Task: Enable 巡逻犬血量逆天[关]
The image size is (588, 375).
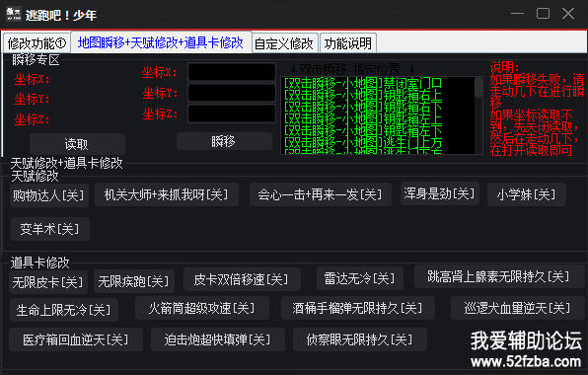Action: pyautogui.click(x=518, y=308)
